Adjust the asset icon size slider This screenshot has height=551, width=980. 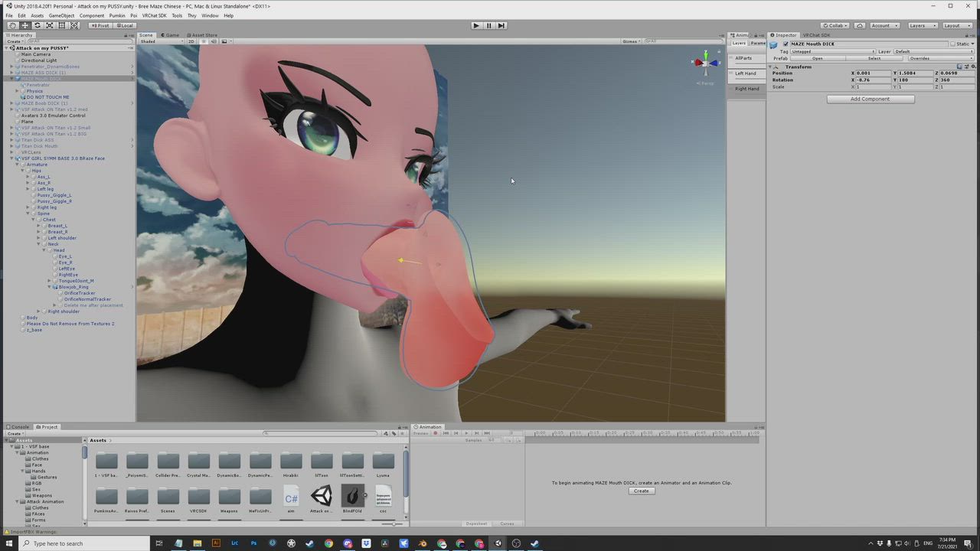[394, 523]
